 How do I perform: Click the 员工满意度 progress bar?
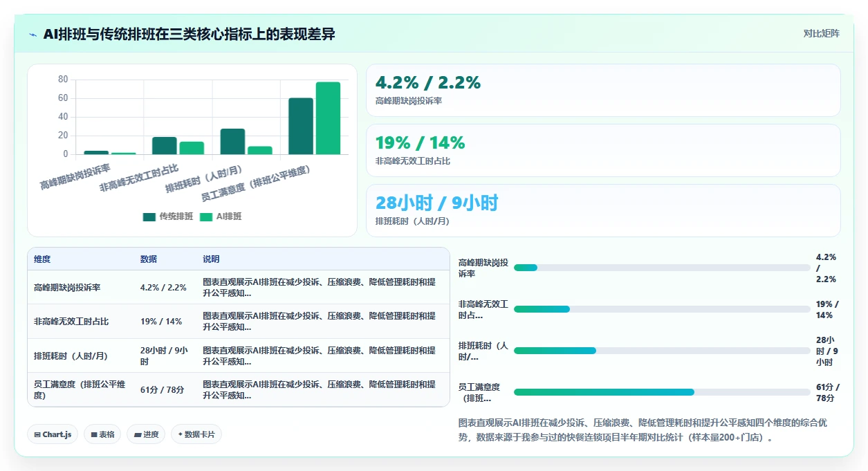(x=662, y=392)
